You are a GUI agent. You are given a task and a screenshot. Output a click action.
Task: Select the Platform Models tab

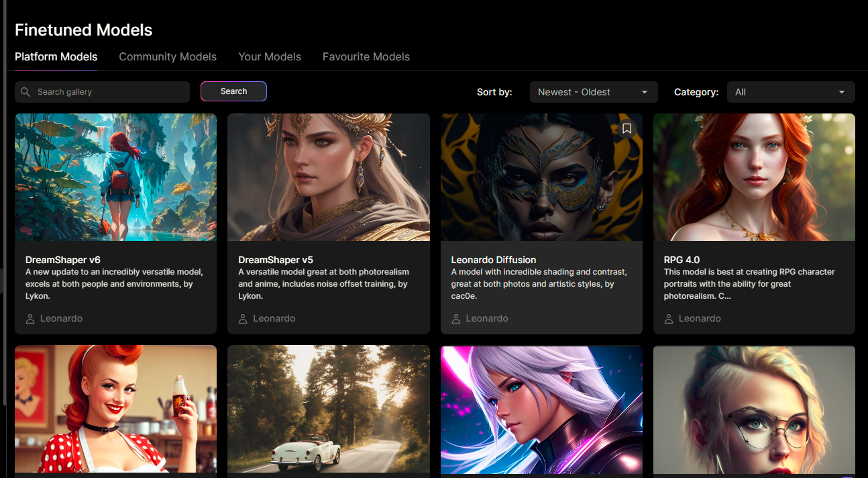click(x=56, y=57)
